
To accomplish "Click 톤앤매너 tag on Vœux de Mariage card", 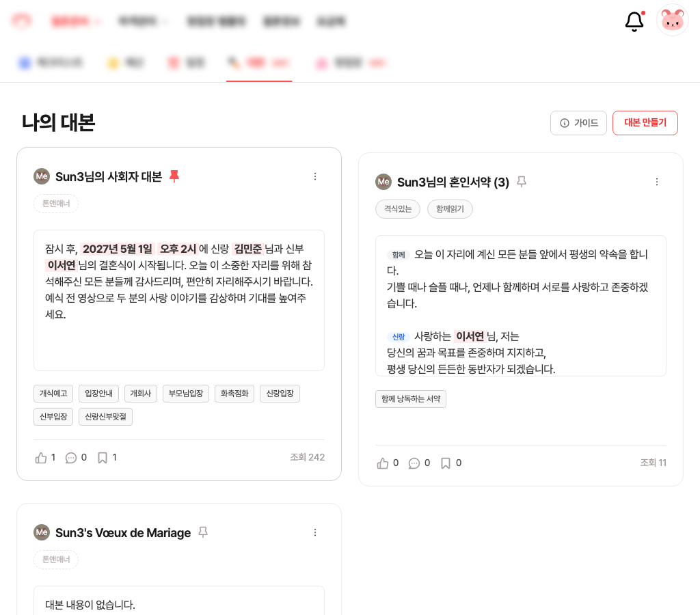I will click(x=56, y=559).
